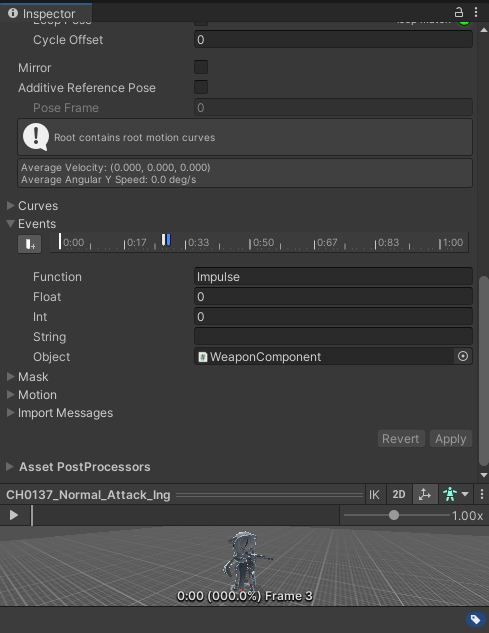Click the Inspector vertical scrollbar thumb
Screen dimensions: 489x633
pyautogui.click(x=484, y=370)
